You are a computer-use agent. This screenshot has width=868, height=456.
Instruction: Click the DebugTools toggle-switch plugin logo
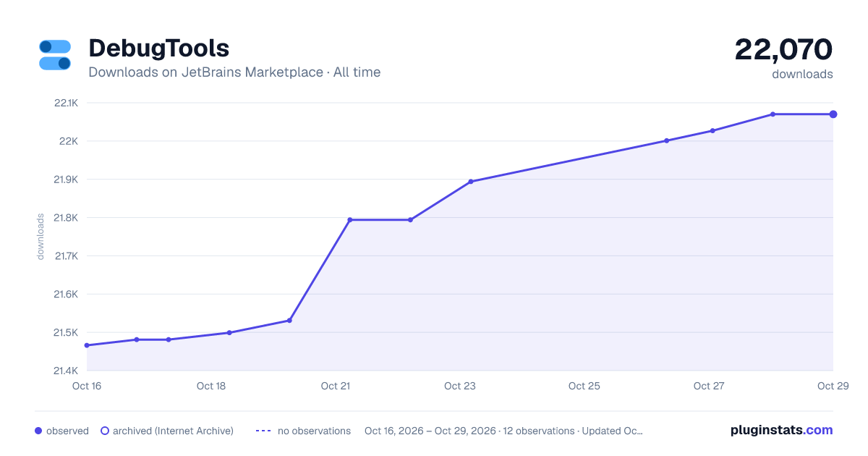55,55
